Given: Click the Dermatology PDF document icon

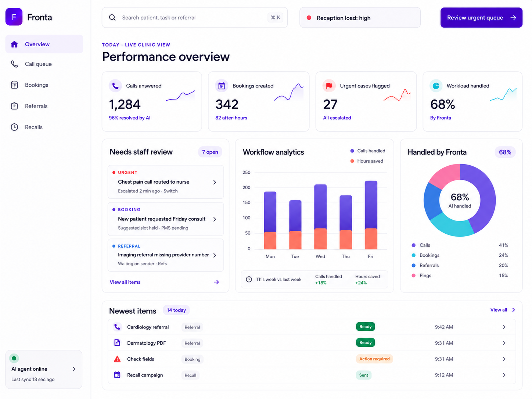Looking at the screenshot, I should pos(117,342).
